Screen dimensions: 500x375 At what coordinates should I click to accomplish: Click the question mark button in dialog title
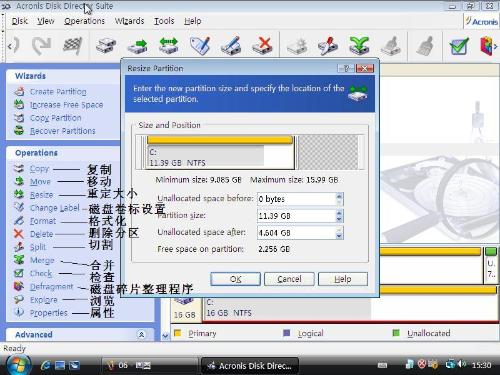click(346, 68)
